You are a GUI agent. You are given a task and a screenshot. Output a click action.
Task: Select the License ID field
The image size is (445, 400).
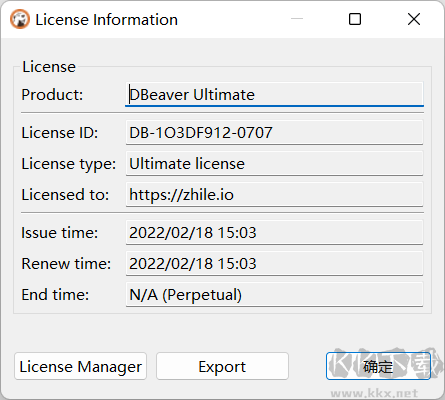[x=274, y=133]
